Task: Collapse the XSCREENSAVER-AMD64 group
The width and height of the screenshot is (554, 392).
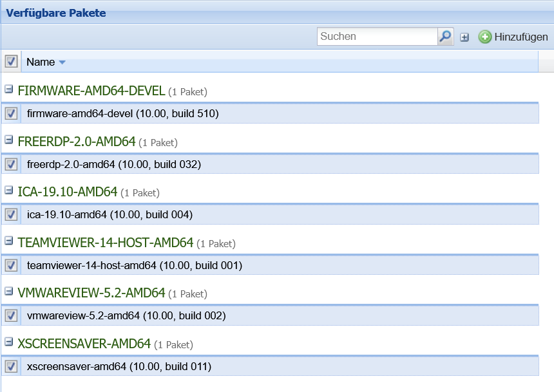Action: 9,342
